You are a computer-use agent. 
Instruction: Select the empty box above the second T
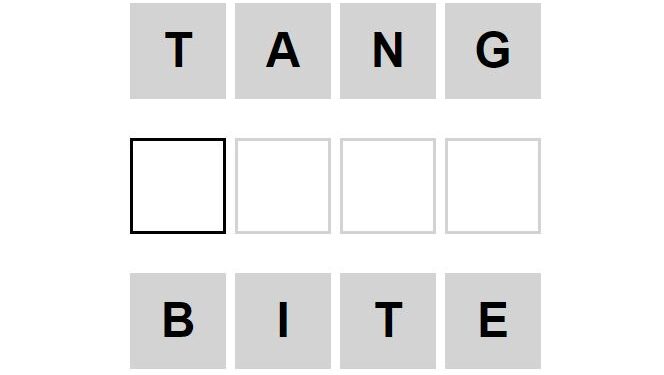[x=388, y=186]
